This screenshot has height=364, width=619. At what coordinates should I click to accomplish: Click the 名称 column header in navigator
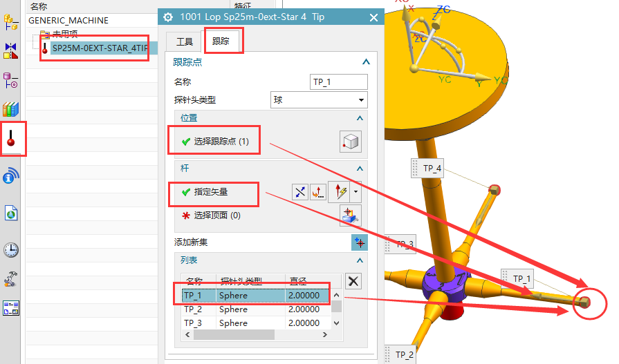[x=39, y=6]
